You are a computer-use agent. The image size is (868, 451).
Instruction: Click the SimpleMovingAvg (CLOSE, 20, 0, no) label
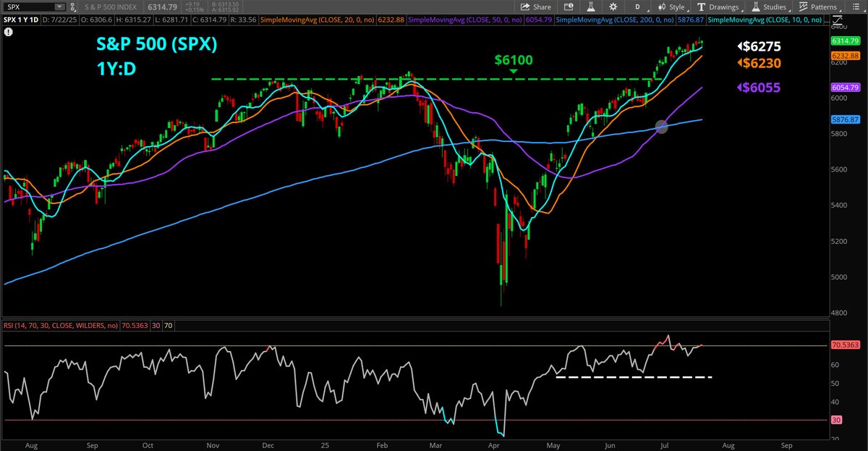(x=317, y=20)
